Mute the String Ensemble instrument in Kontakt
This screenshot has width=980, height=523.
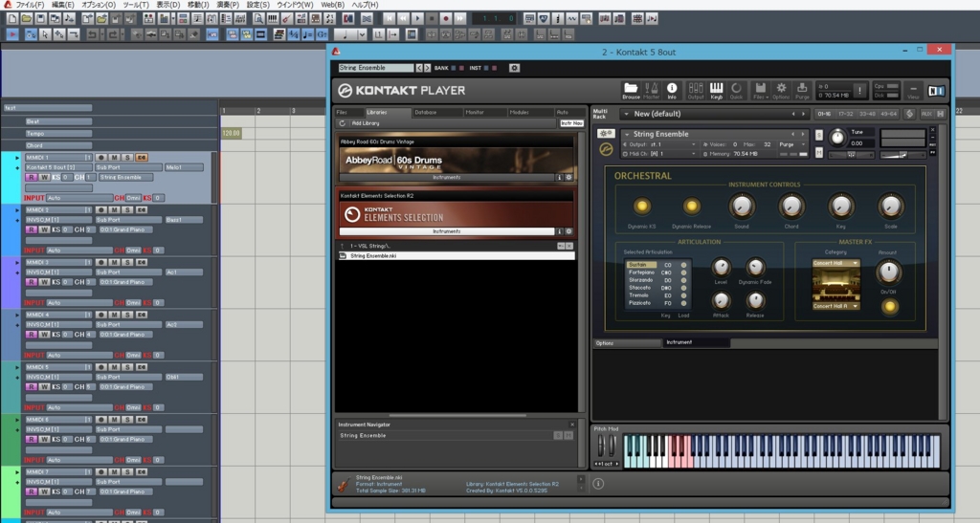click(x=819, y=153)
